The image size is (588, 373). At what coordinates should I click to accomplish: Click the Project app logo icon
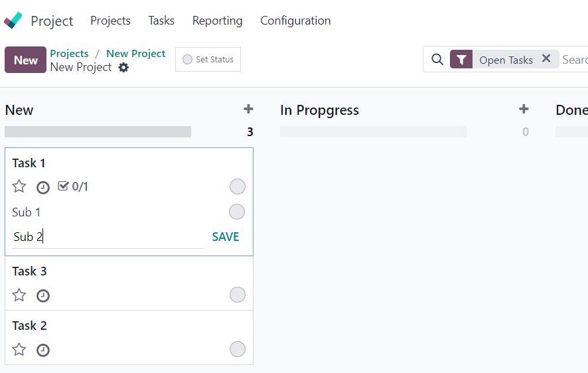(13, 21)
